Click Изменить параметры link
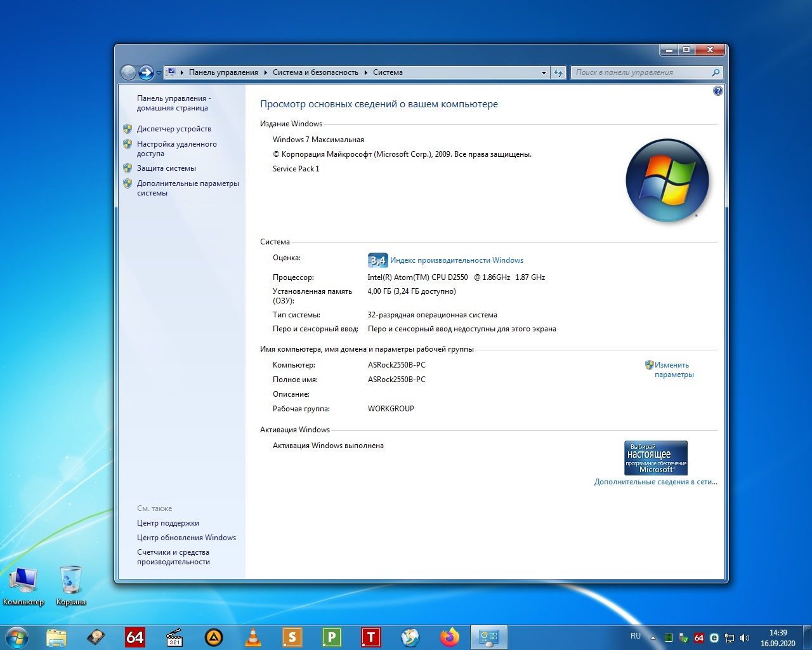This screenshot has width=812, height=650. pos(674,369)
